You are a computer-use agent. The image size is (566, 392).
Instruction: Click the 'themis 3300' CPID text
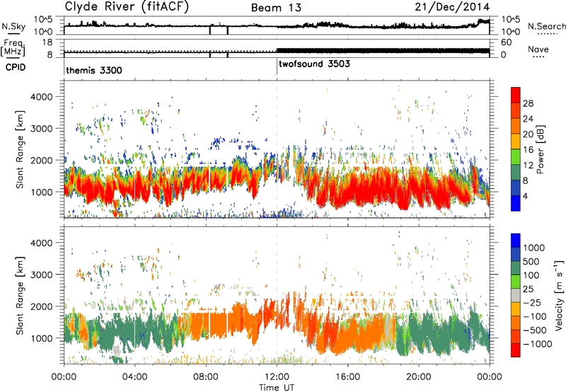94,70
